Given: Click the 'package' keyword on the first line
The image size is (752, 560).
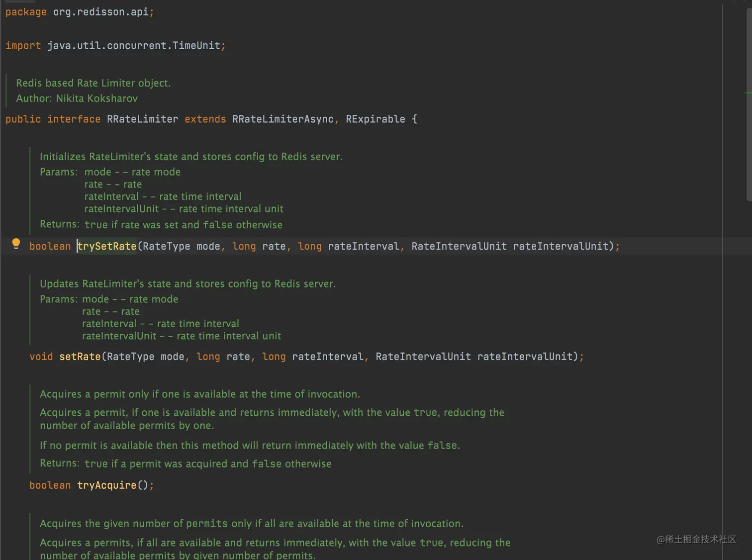Looking at the screenshot, I should coord(26,12).
